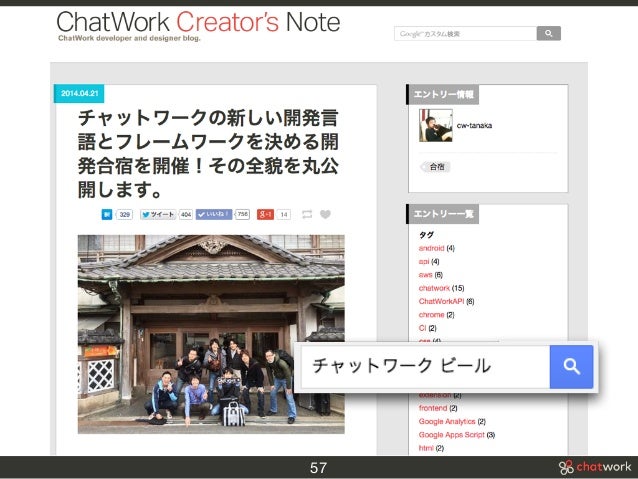Click the Tweet button
The width and height of the screenshot is (638, 479).
[x=158, y=214]
